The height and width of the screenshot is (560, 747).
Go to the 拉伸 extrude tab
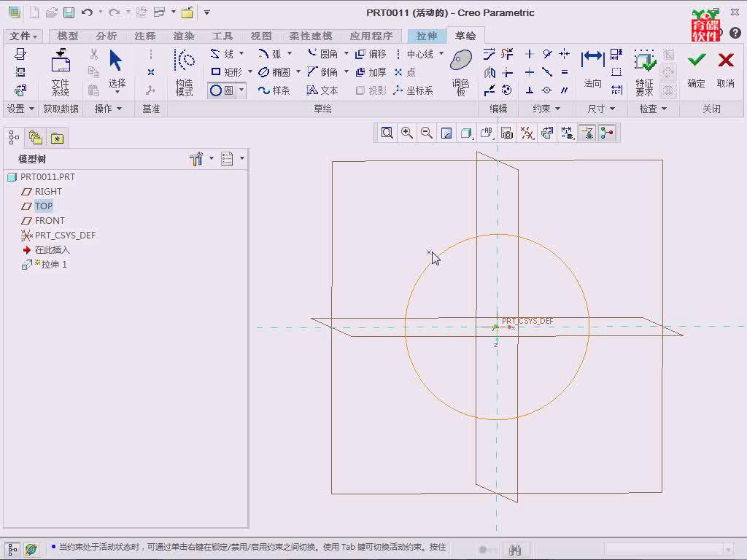[426, 36]
